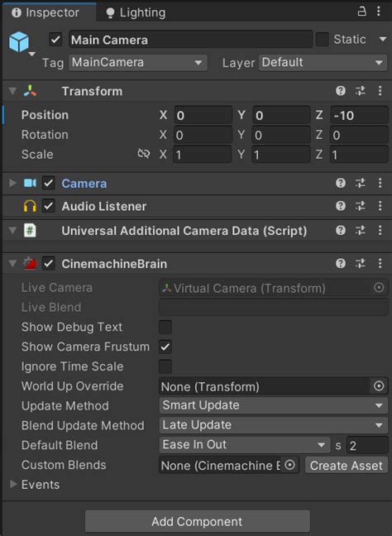This screenshot has height=536, width=392.
Task: Open the Static flags dropdown arrow
Action: [383, 40]
